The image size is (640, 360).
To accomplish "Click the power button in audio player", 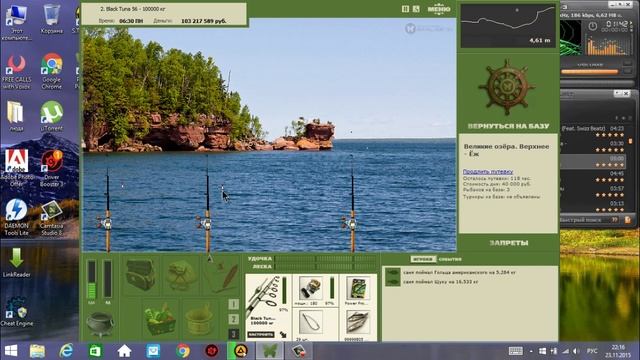I will click(x=592, y=26).
